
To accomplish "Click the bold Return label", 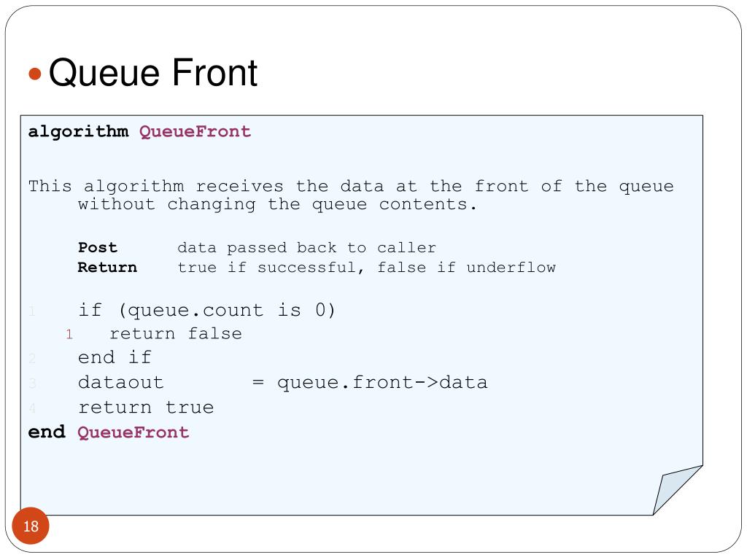I will click(x=107, y=267).
